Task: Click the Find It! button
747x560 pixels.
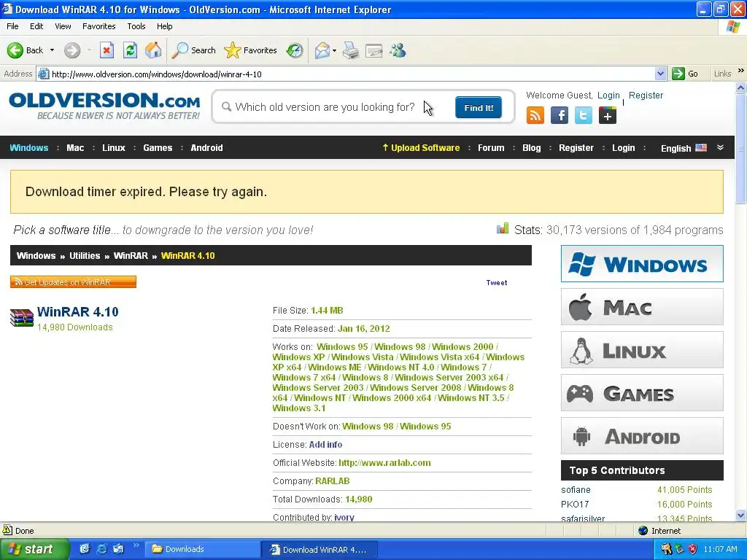Action: [479, 108]
